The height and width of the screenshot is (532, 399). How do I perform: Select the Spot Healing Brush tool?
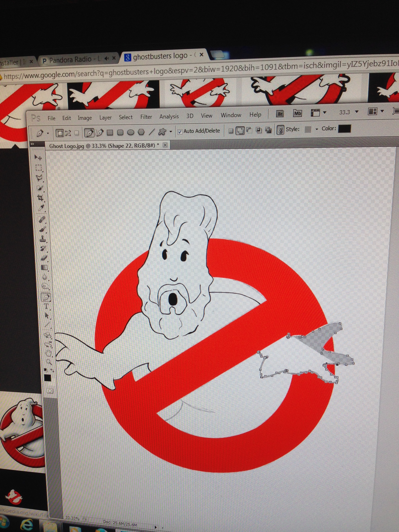coord(42,219)
